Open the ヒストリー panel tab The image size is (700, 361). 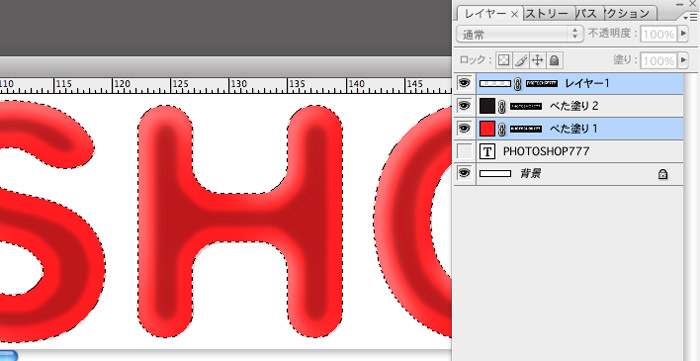(548, 14)
